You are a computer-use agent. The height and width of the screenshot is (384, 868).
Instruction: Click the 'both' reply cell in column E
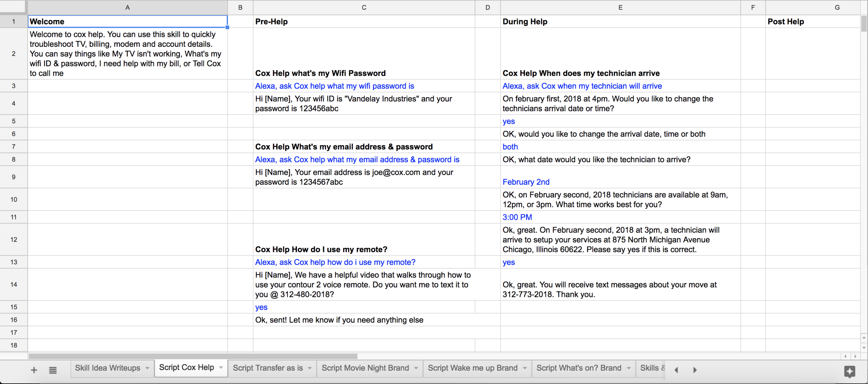[620, 147]
